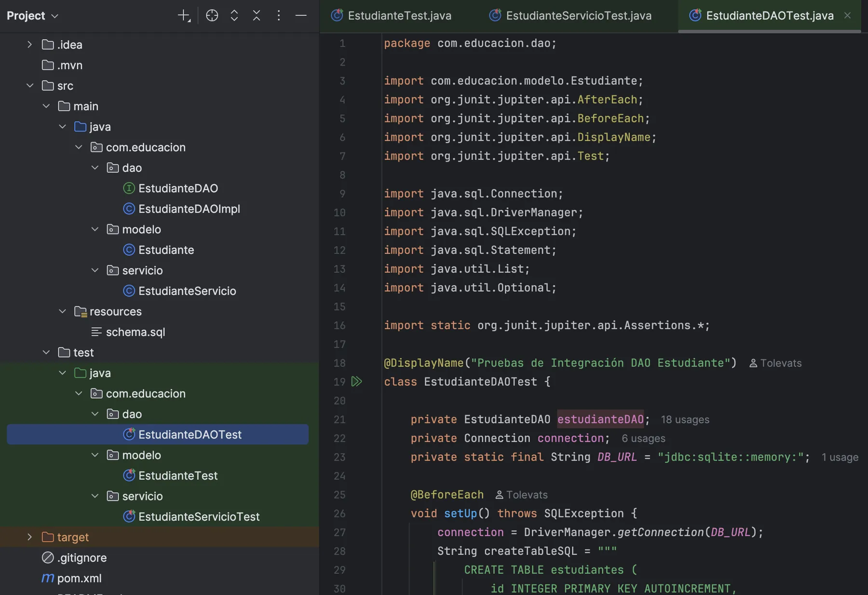Expand the .idea folder

(x=30, y=45)
